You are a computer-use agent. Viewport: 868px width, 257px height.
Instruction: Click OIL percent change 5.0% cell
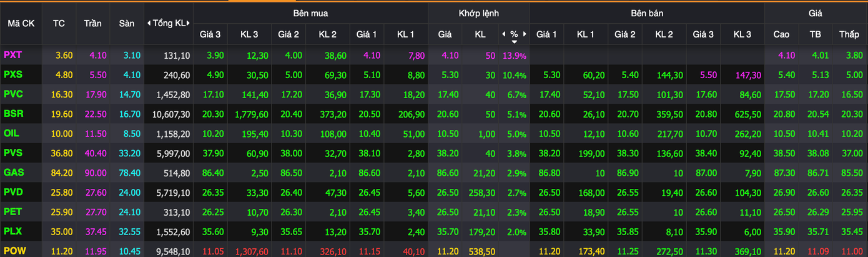516,134
